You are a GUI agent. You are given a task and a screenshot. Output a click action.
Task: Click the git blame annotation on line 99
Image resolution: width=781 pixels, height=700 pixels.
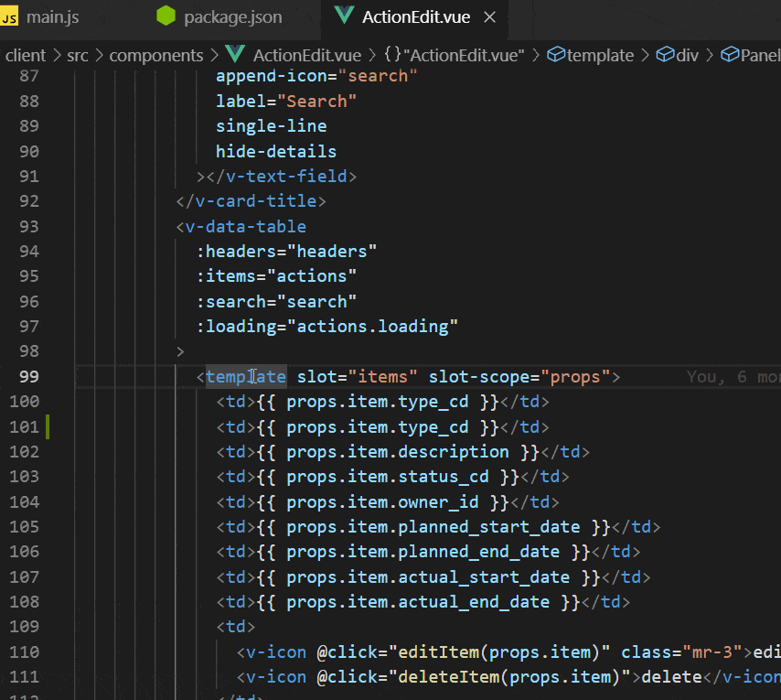click(x=733, y=377)
